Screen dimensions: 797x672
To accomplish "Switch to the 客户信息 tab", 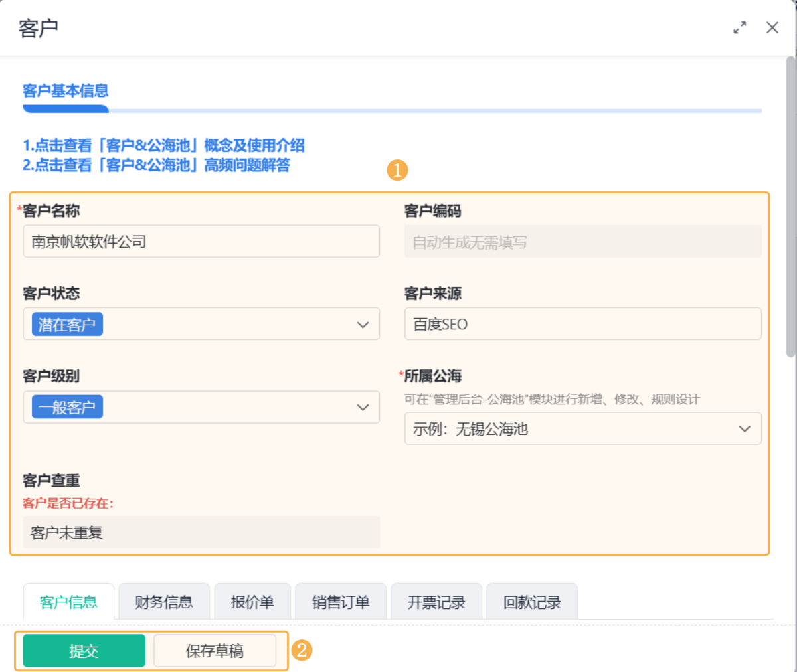I will (x=68, y=602).
